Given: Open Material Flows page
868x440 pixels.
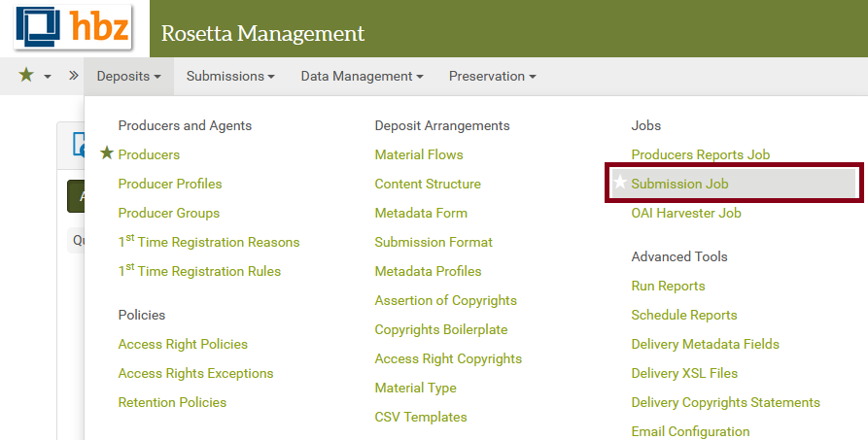Looking at the screenshot, I should tap(419, 154).
